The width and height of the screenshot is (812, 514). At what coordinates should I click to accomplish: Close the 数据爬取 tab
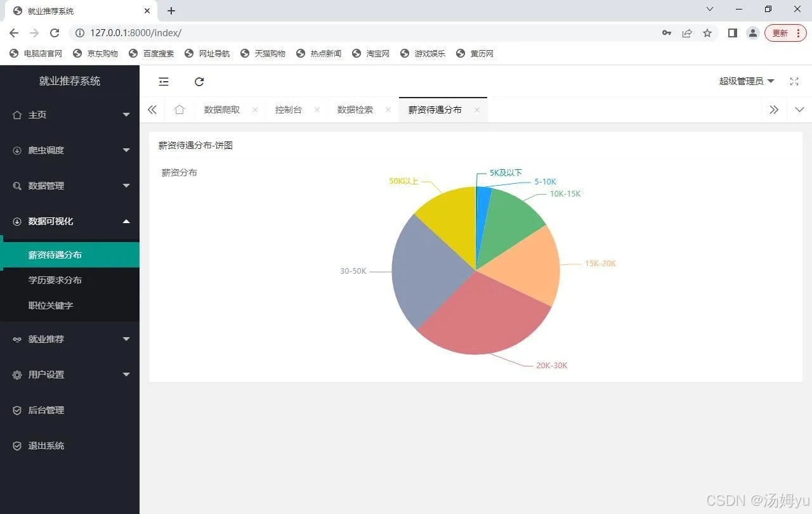point(255,110)
